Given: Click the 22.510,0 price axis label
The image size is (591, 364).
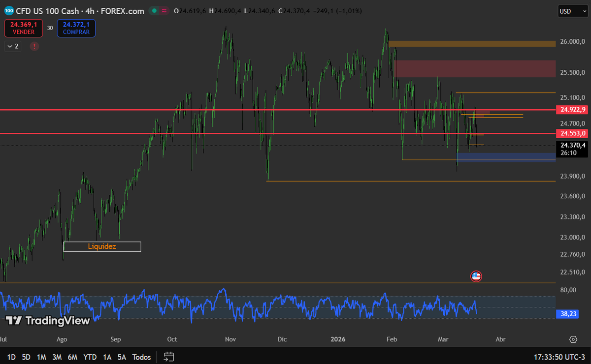Looking at the screenshot, I should [572, 272].
